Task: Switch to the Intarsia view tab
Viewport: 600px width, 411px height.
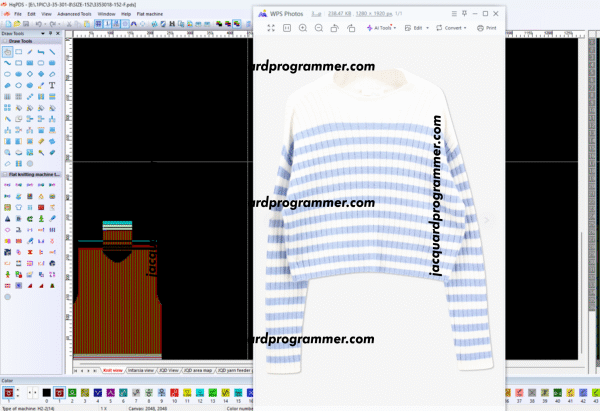Action: pos(141,370)
